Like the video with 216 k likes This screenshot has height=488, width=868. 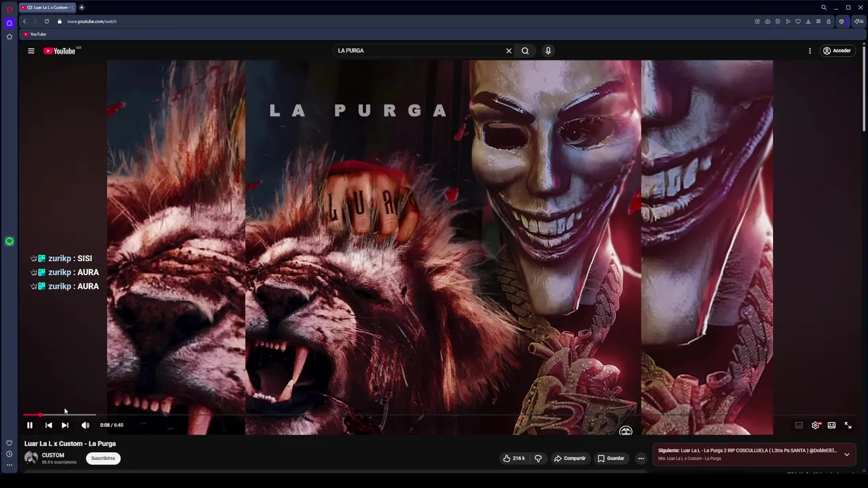(513, 458)
